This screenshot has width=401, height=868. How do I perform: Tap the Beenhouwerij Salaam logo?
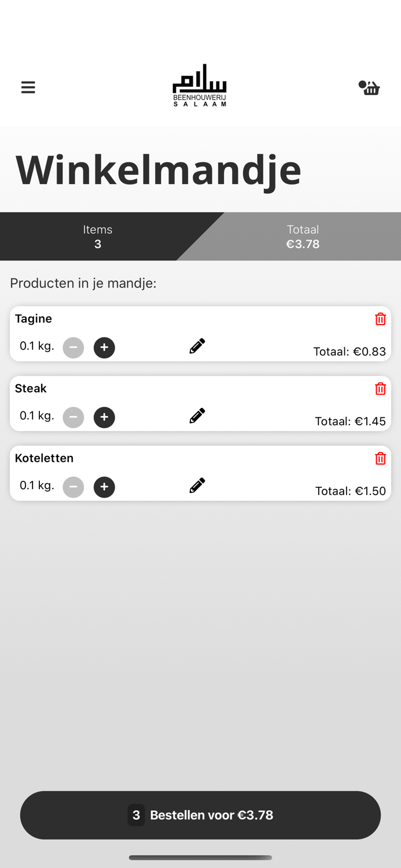(x=200, y=85)
